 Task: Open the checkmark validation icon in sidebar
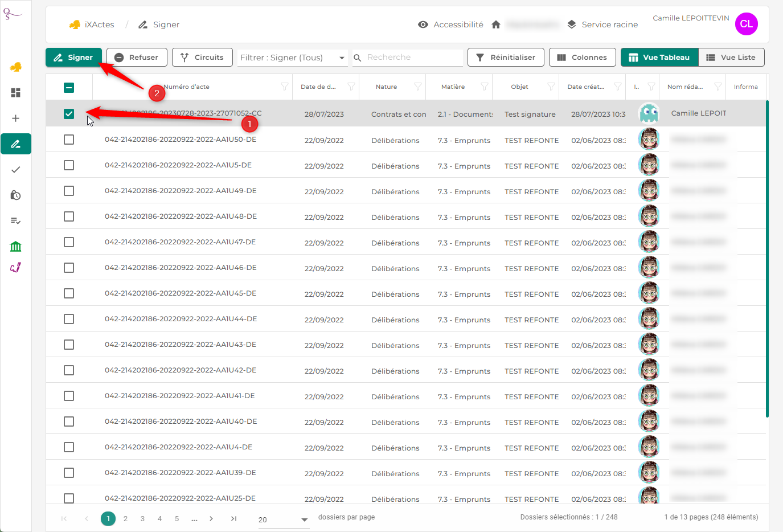click(x=16, y=170)
